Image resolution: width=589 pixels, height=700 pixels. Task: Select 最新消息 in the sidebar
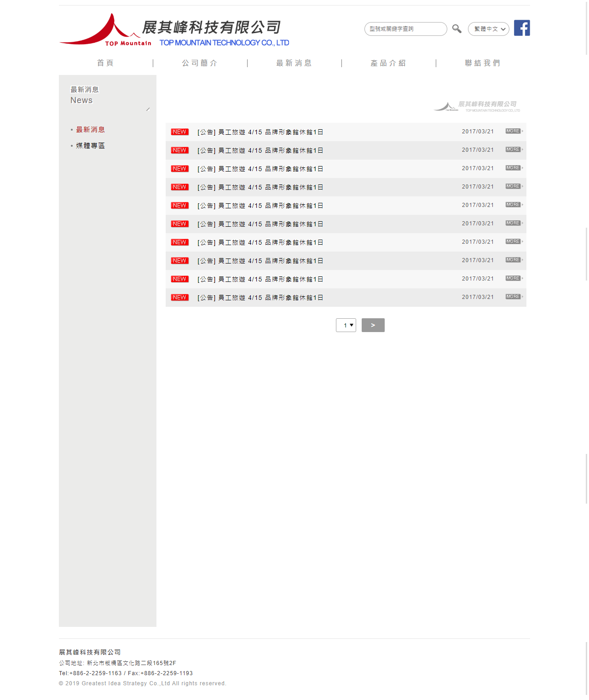click(91, 130)
